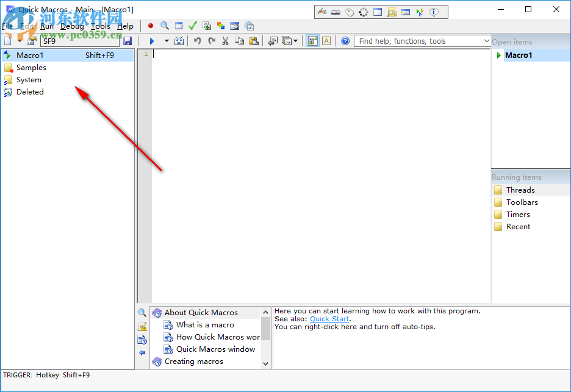Click the info speech bubble icon
The image size is (571, 392).
(433, 12)
